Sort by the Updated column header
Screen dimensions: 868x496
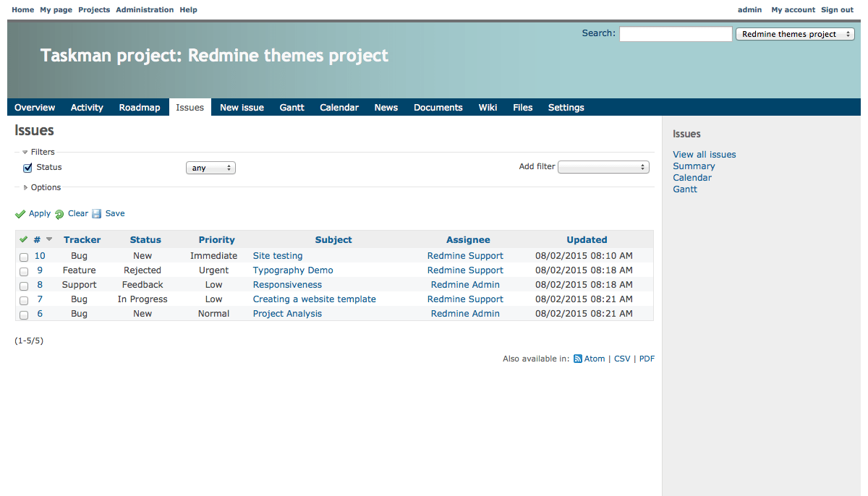(x=587, y=240)
